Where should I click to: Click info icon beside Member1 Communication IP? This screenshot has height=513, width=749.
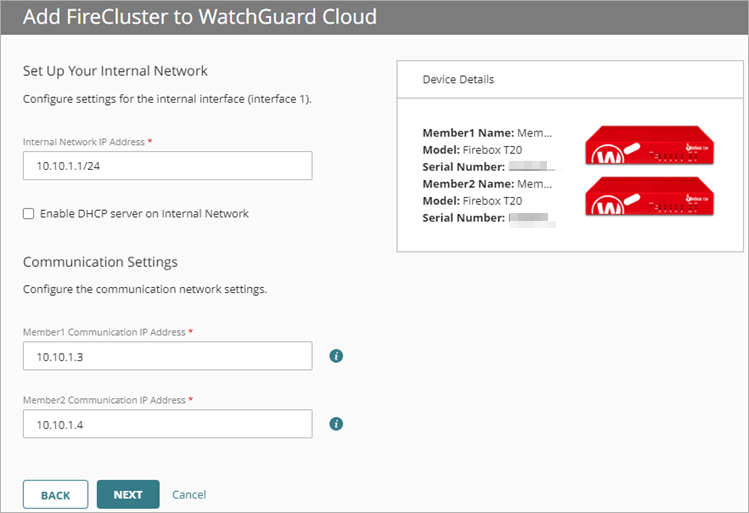click(x=336, y=356)
